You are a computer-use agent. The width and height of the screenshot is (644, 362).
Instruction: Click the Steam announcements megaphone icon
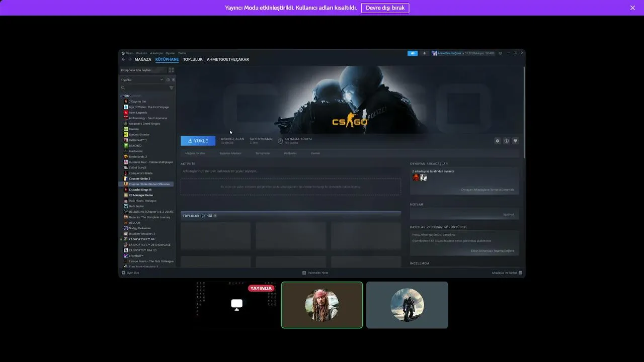(x=413, y=53)
